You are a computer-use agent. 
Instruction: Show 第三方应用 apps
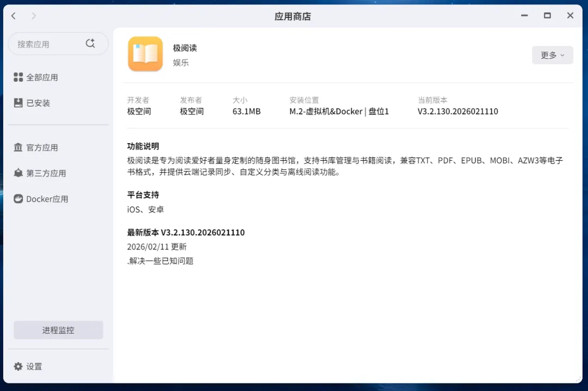pyautogui.click(x=40, y=173)
